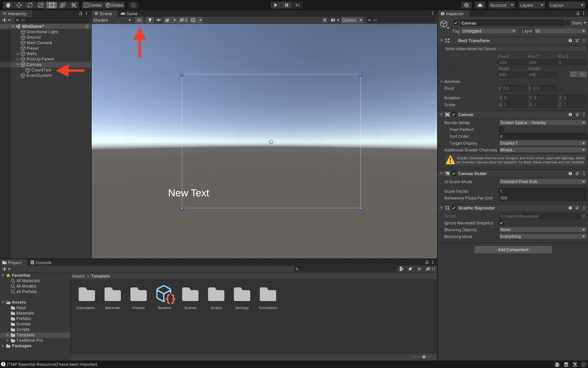Click the Play button to run game

click(x=275, y=5)
